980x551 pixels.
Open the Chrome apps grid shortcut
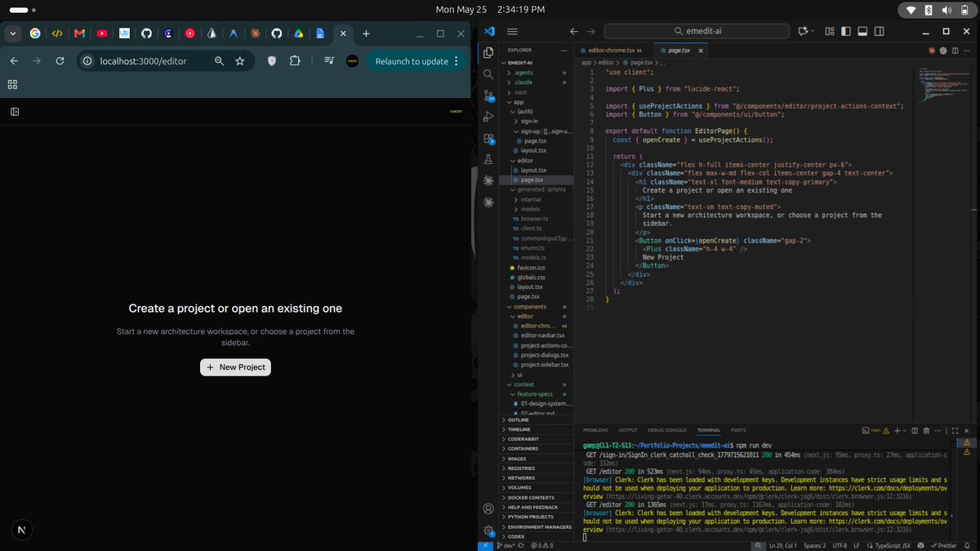click(12, 85)
